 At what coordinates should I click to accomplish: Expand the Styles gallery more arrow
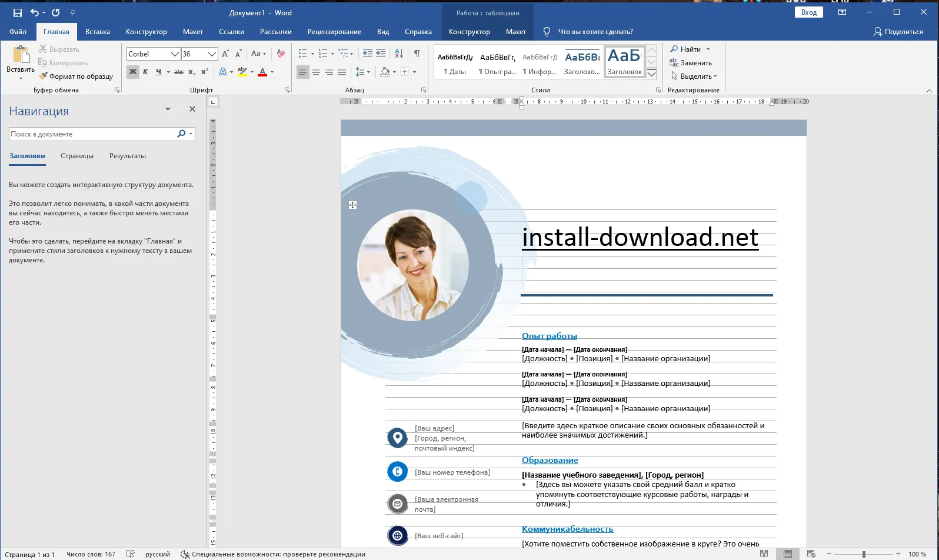(x=651, y=74)
